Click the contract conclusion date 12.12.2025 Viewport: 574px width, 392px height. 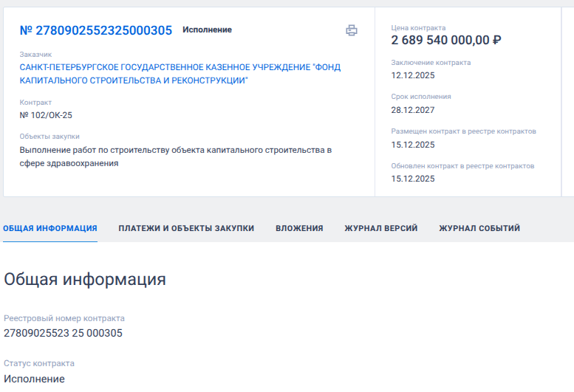[413, 77]
